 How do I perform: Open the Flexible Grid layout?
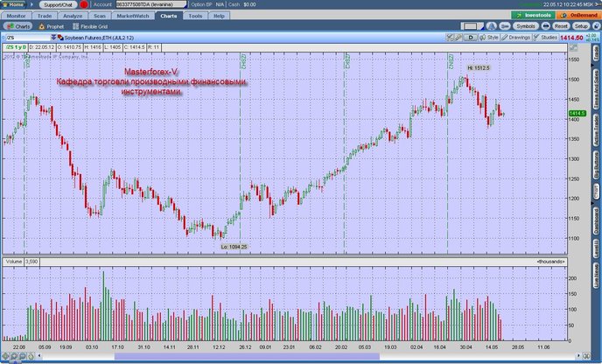tap(91, 26)
